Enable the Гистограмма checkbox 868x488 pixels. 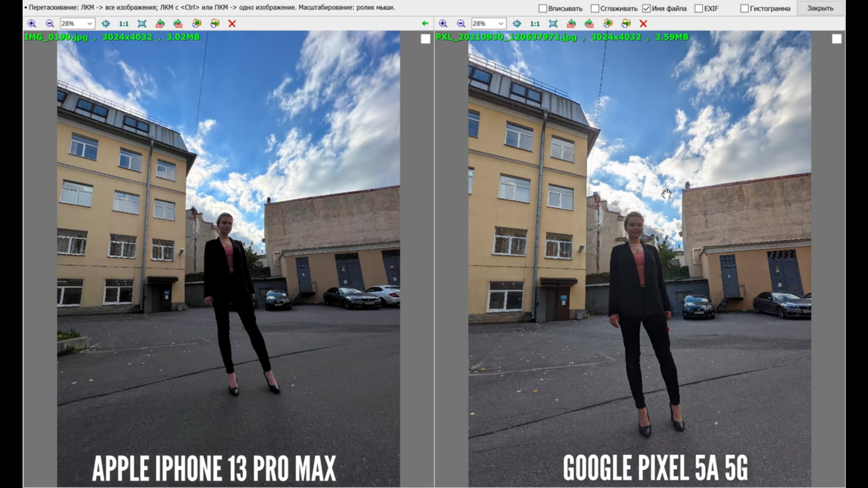point(745,9)
